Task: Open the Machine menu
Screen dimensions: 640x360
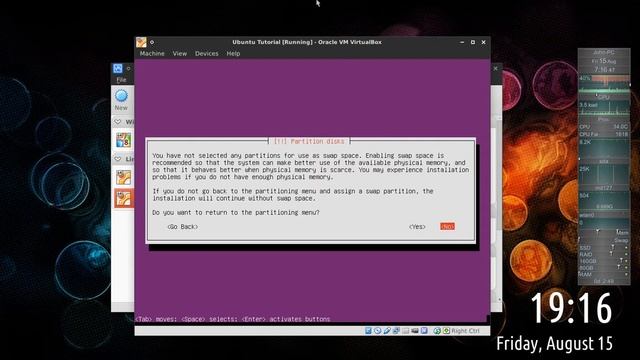Action: tap(152, 53)
